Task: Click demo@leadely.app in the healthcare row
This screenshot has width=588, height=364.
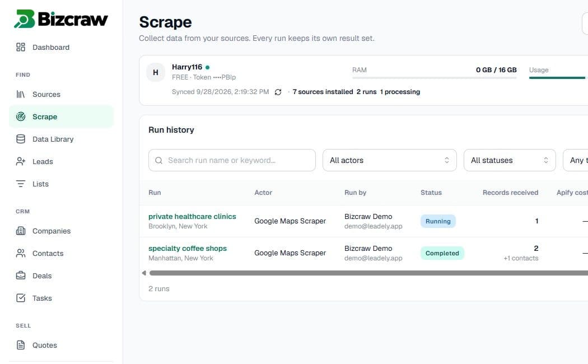Action: coord(373,226)
